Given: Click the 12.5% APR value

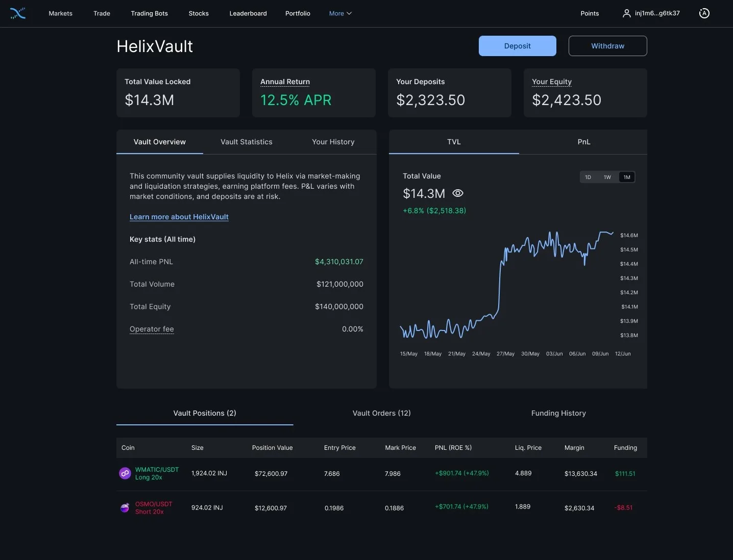Looking at the screenshot, I should (296, 100).
